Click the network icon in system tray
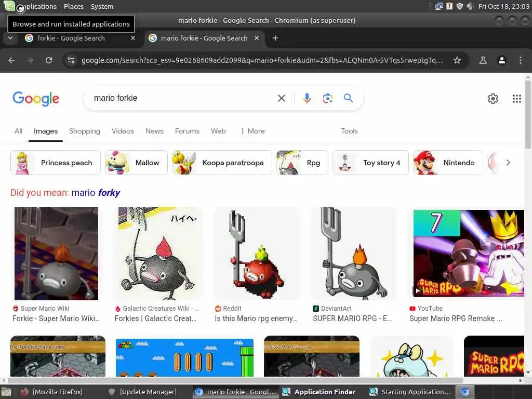Viewport: 532px width, 399px height. point(438,6)
